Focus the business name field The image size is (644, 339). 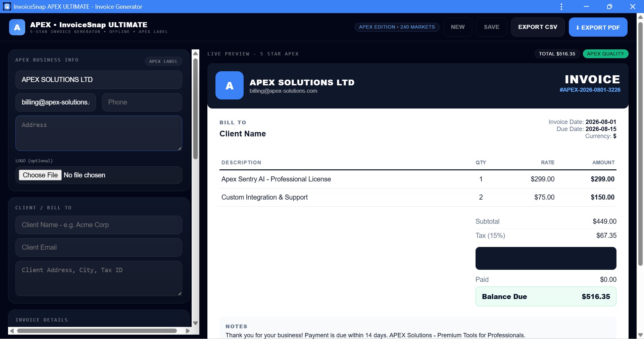pyautogui.click(x=99, y=80)
